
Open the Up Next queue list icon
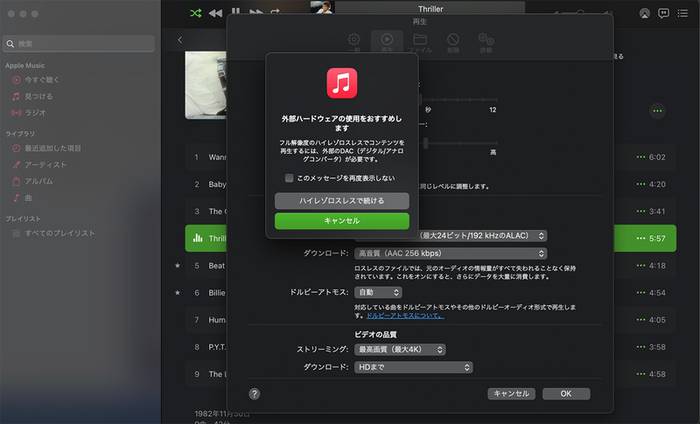(682, 13)
